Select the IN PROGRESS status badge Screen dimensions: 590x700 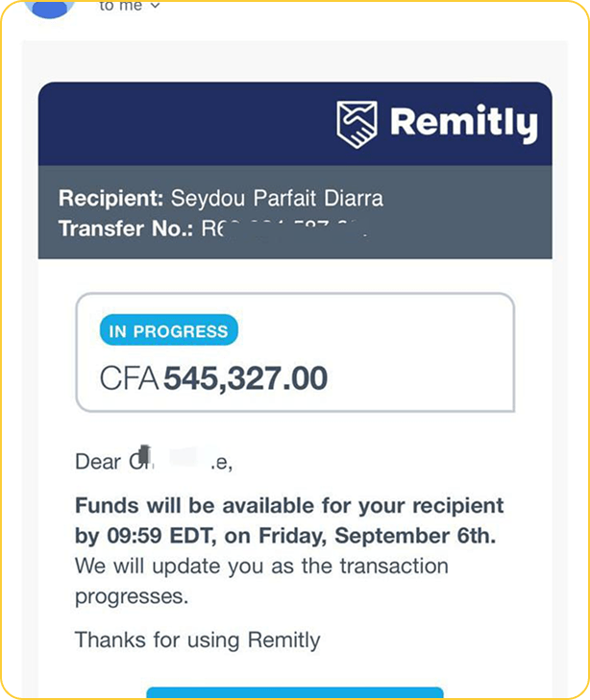coord(168,331)
